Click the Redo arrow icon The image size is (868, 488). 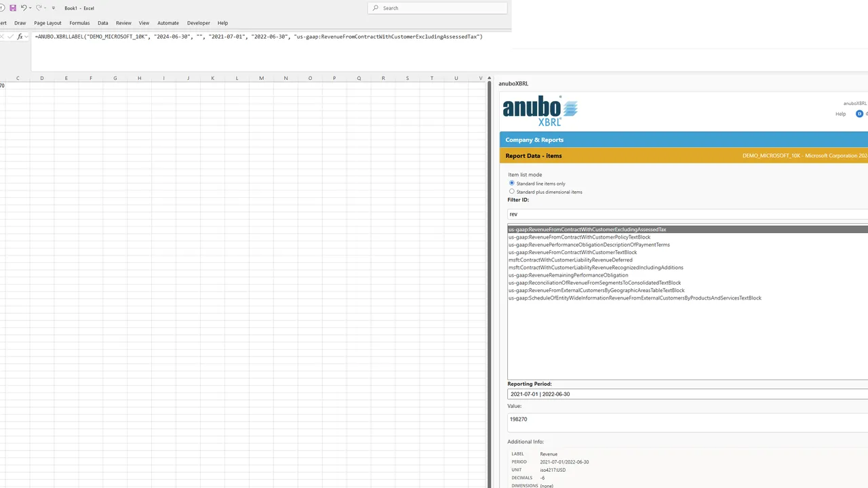39,8
